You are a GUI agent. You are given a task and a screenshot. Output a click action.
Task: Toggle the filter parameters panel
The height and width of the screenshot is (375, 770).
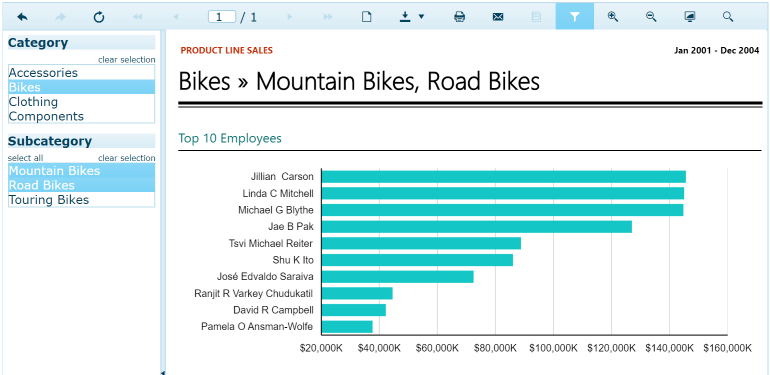[x=575, y=17]
